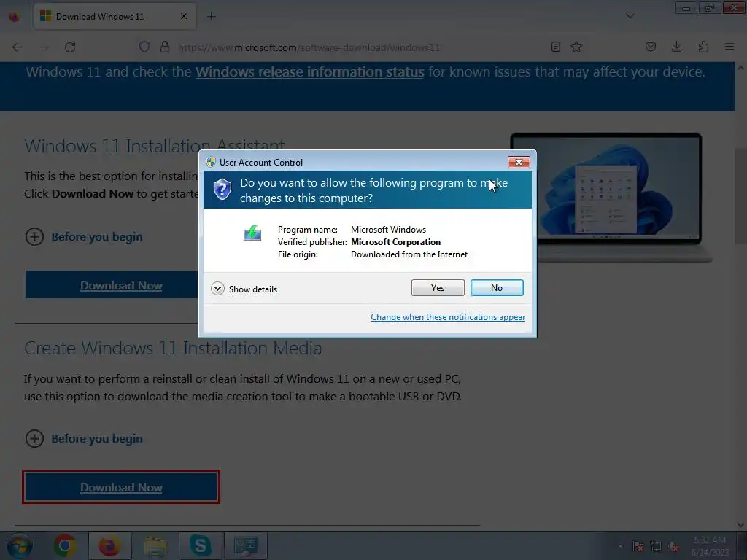
Task: Click the Firefox forward arrow
Action: [x=43, y=47]
